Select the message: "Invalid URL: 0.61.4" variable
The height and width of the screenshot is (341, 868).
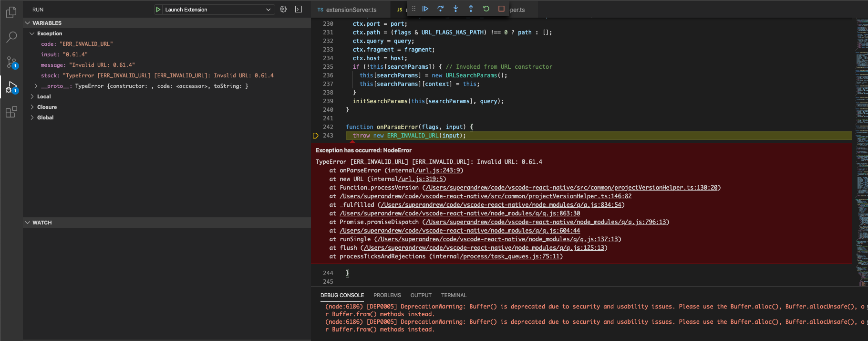(x=167, y=65)
